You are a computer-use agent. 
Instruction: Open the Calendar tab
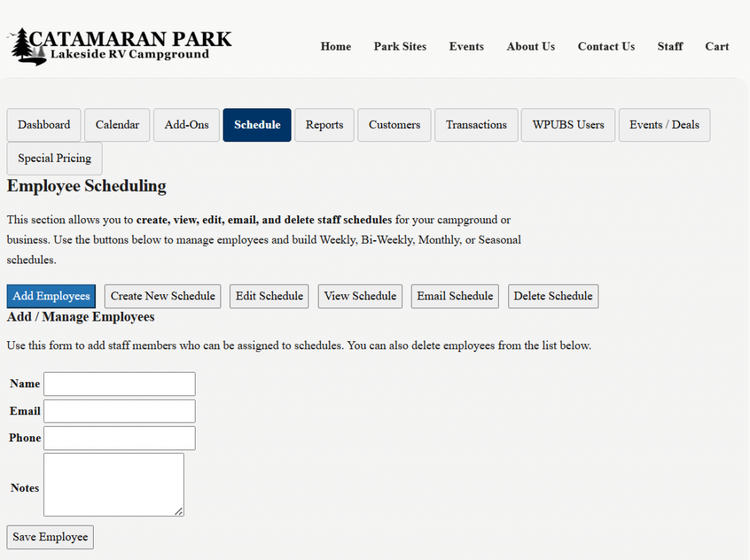(x=117, y=125)
